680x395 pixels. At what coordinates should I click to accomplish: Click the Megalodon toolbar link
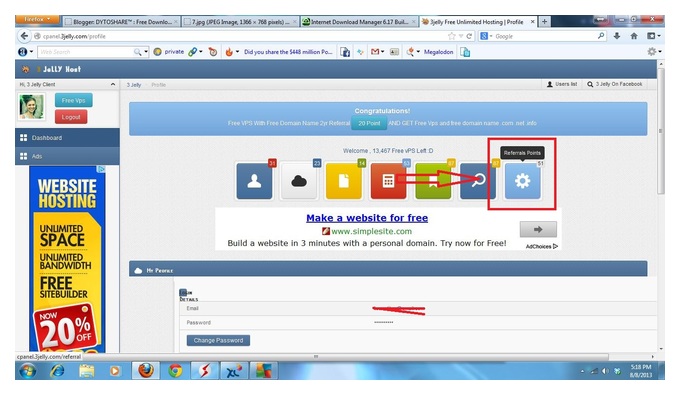pyautogui.click(x=438, y=52)
